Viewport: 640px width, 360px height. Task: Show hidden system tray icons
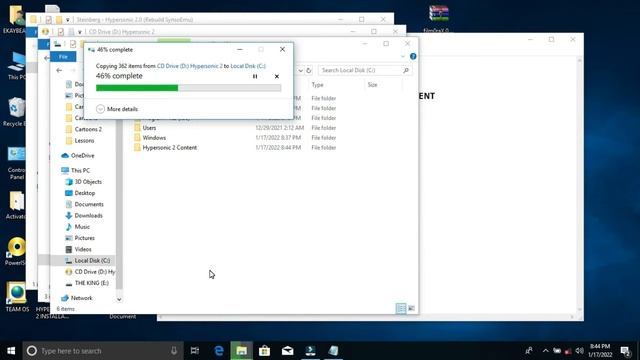click(545, 351)
